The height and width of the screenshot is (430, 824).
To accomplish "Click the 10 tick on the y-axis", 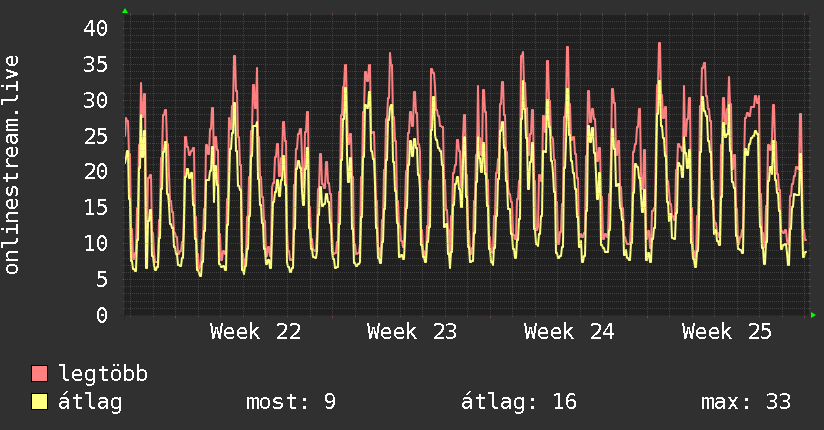I will point(96,243).
